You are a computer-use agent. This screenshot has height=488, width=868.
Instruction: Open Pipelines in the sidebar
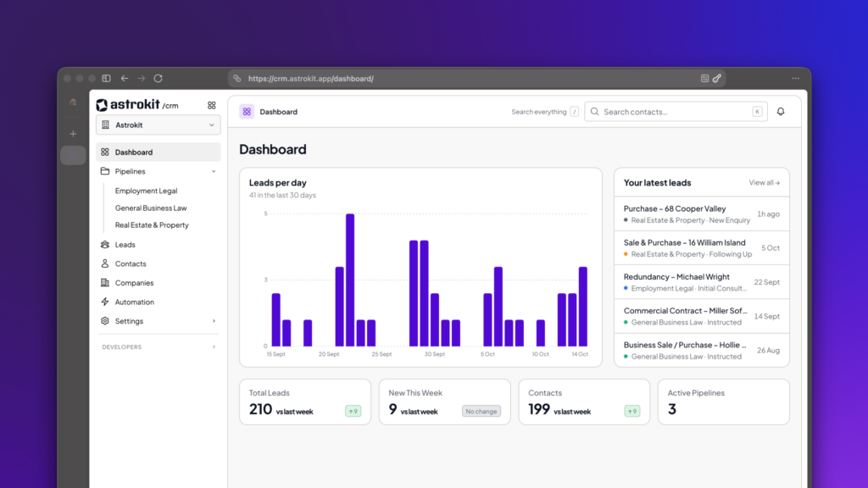point(159,171)
